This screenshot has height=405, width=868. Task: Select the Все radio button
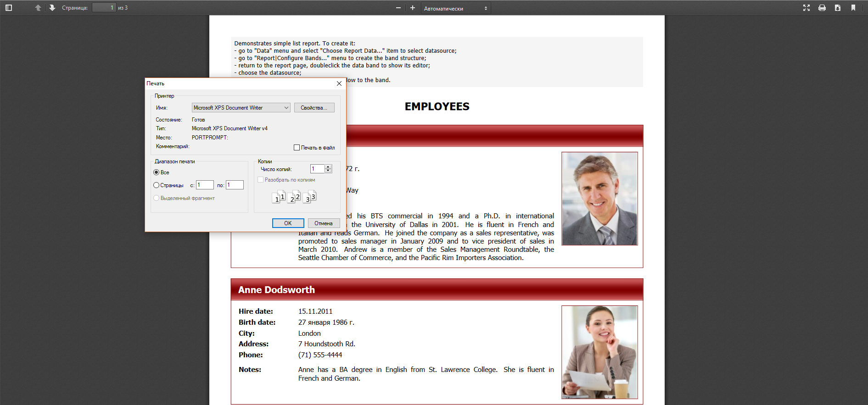pyautogui.click(x=156, y=172)
